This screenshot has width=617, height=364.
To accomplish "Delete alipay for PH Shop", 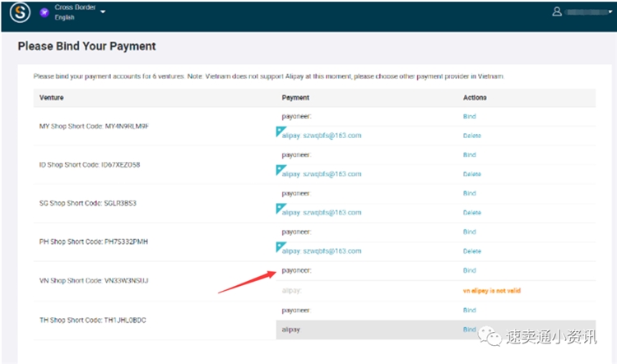I will (472, 251).
